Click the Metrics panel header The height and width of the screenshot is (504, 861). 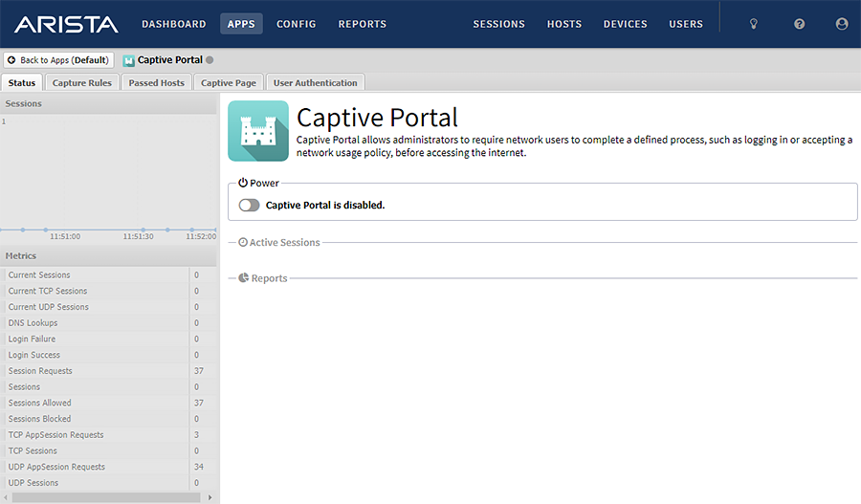click(x=108, y=256)
